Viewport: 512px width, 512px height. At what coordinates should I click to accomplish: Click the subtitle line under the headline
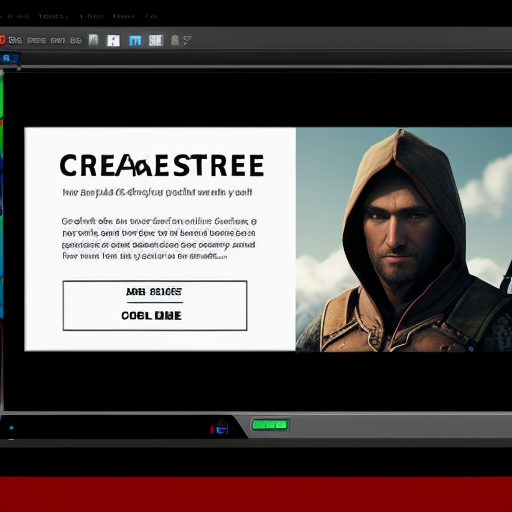pos(157,192)
